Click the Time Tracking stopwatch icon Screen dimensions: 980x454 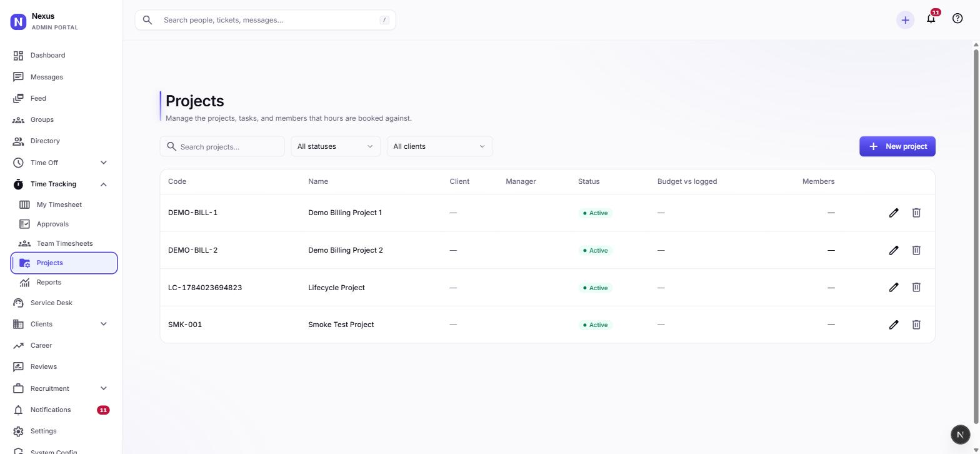point(18,184)
